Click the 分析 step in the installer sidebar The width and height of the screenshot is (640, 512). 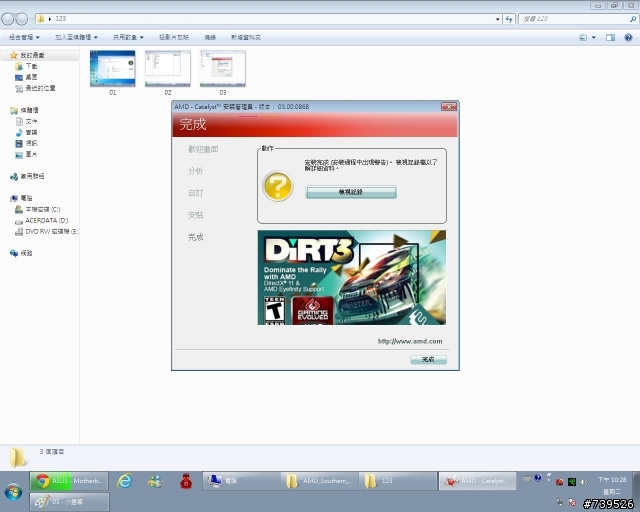click(196, 171)
